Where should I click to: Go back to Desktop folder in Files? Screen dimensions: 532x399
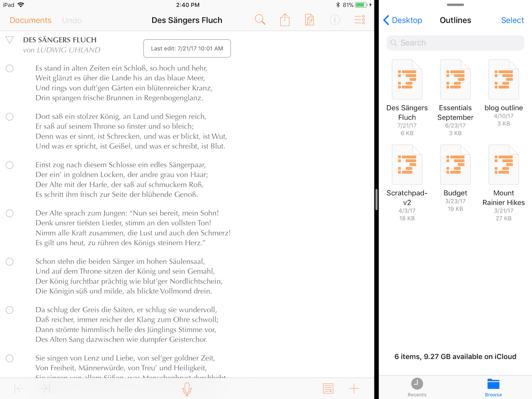pos(403,21)
